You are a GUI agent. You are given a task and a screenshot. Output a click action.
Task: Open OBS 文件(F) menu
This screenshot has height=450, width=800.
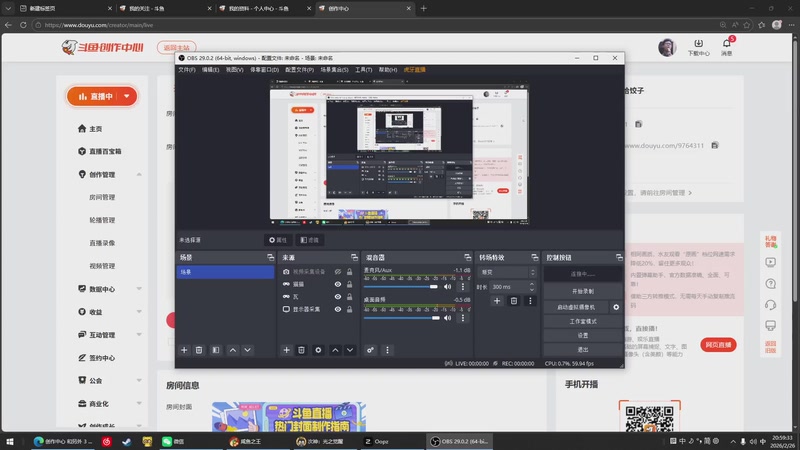187,69
